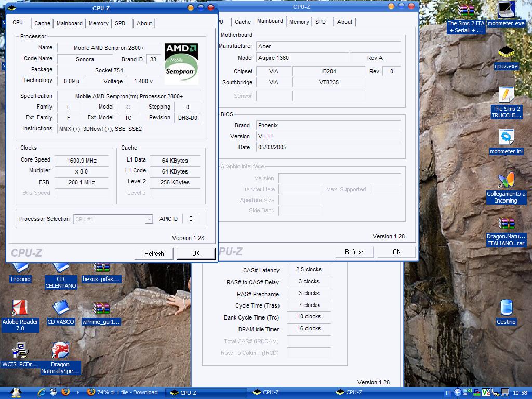Screen dimensions: 532x399
Task: Click the Southbridge value VT8235
Action: coord(329,82)
